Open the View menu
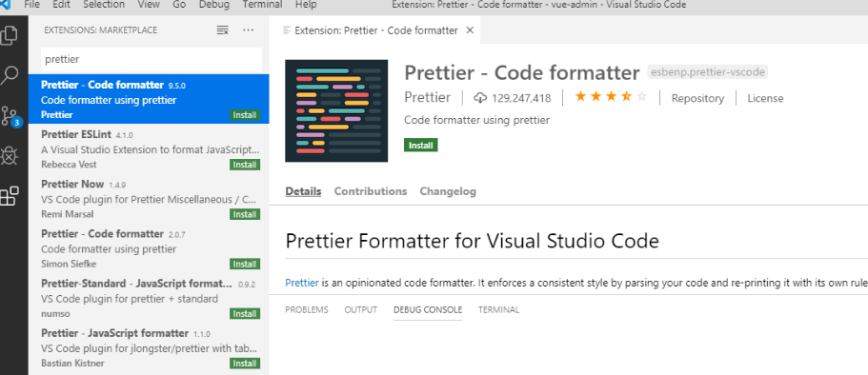The width and height of the screenshot is (868, 375). [149, 5]
